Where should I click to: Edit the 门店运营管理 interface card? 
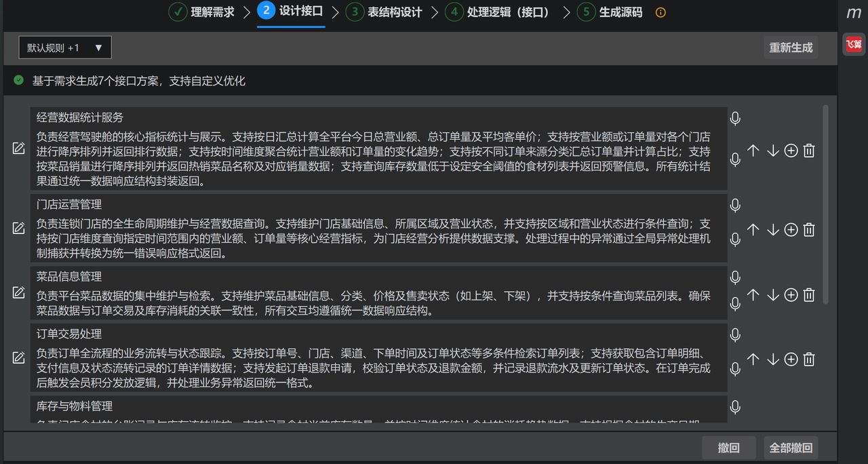coord(18,229)
